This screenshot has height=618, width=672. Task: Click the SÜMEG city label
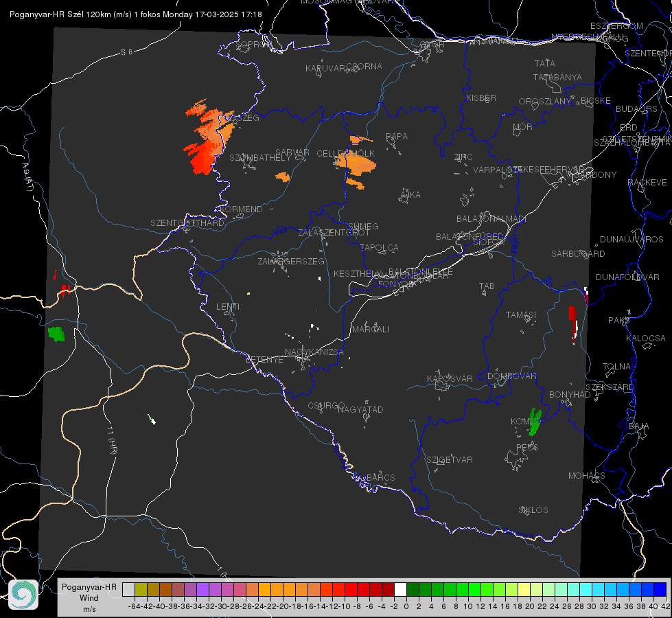pos(363,226)
